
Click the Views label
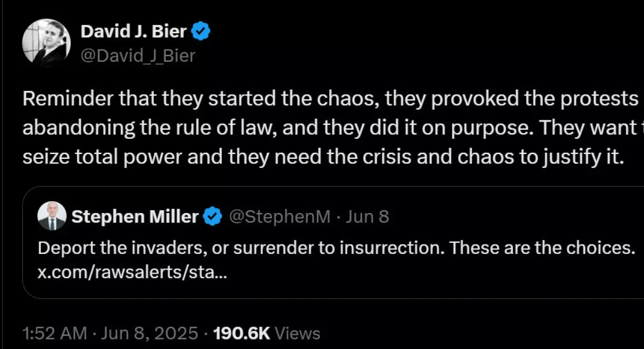(x=298, y=333)
